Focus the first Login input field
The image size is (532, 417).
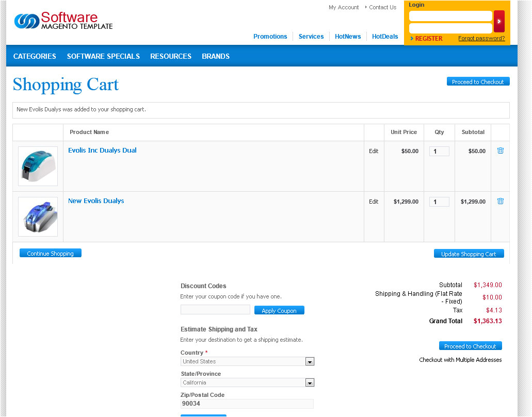[450, 16]
